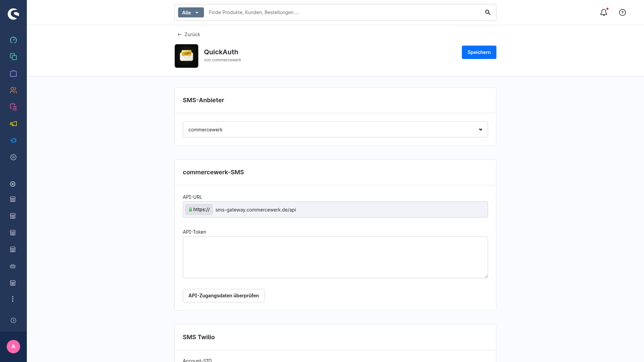Viewport: 644px width, 362px height.
Task: Open the Catalogues section in the sidebar
Action: click(13, 57)
